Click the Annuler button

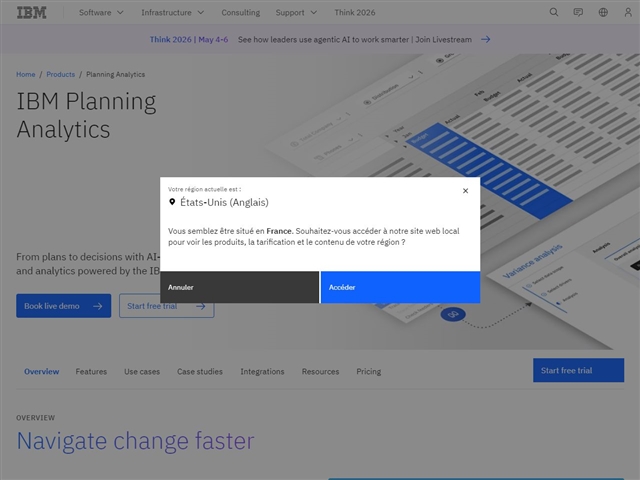click(239, 287)
